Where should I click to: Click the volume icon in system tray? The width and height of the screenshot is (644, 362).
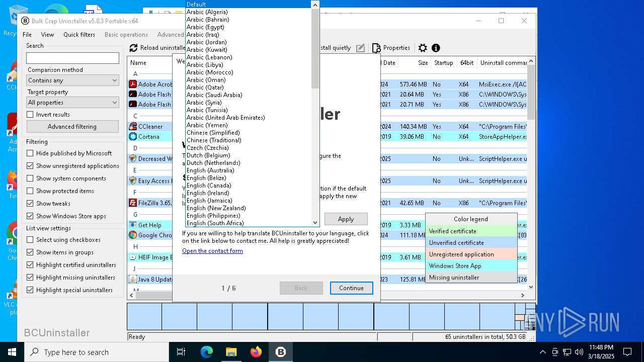579,352
